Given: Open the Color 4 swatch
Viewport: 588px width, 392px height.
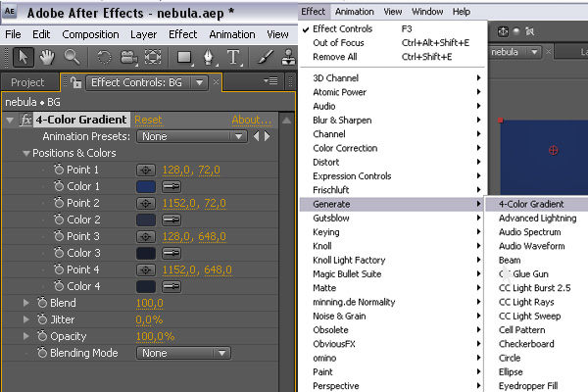Looking at the screenshot, I should point(146,286).
